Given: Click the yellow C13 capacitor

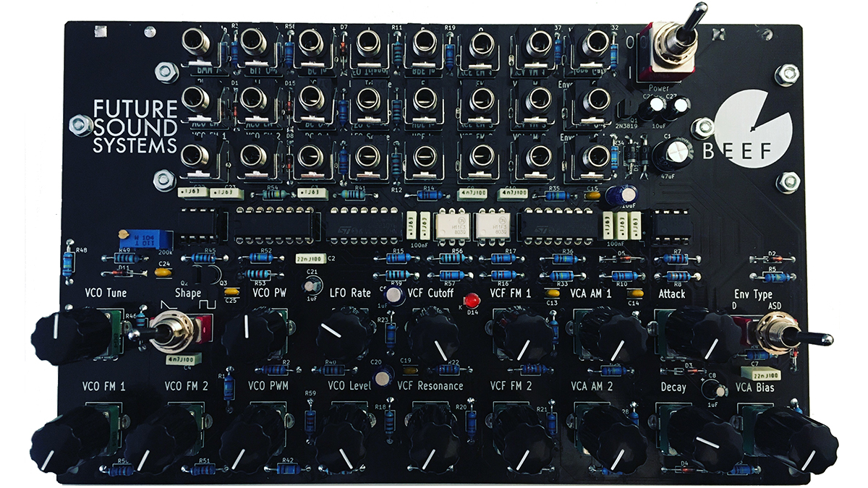Looking at the screenshot, I should pyautogui.click(x=552, y=292).
